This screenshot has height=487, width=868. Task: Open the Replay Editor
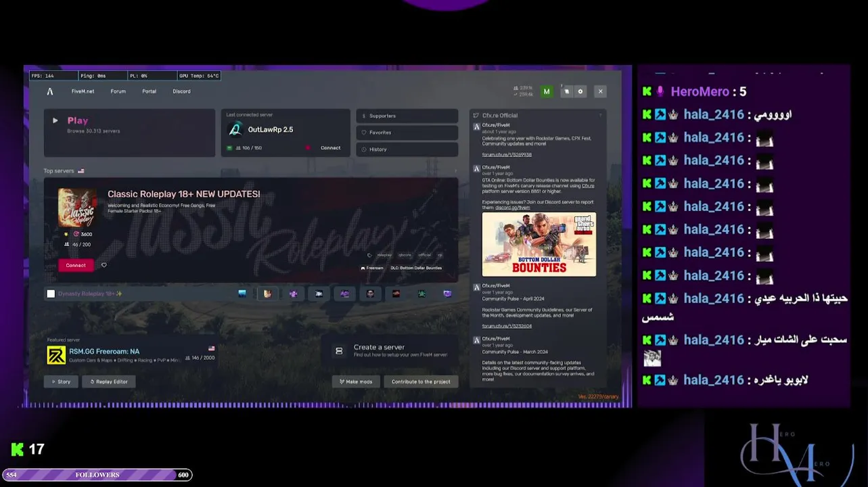(x=109, y=381)
